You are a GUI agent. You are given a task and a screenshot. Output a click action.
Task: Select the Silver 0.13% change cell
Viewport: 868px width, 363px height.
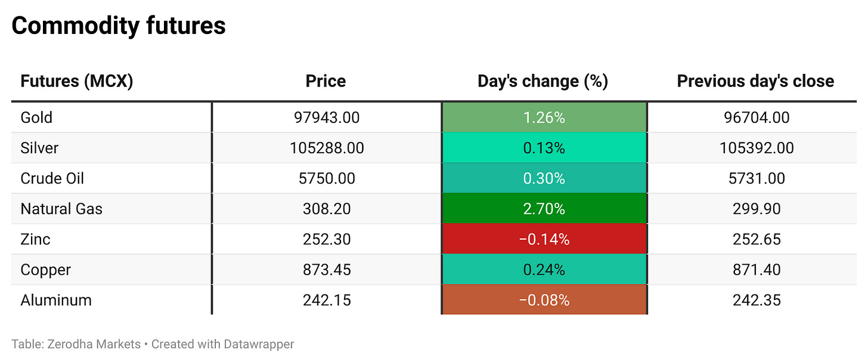pos(544,148)
